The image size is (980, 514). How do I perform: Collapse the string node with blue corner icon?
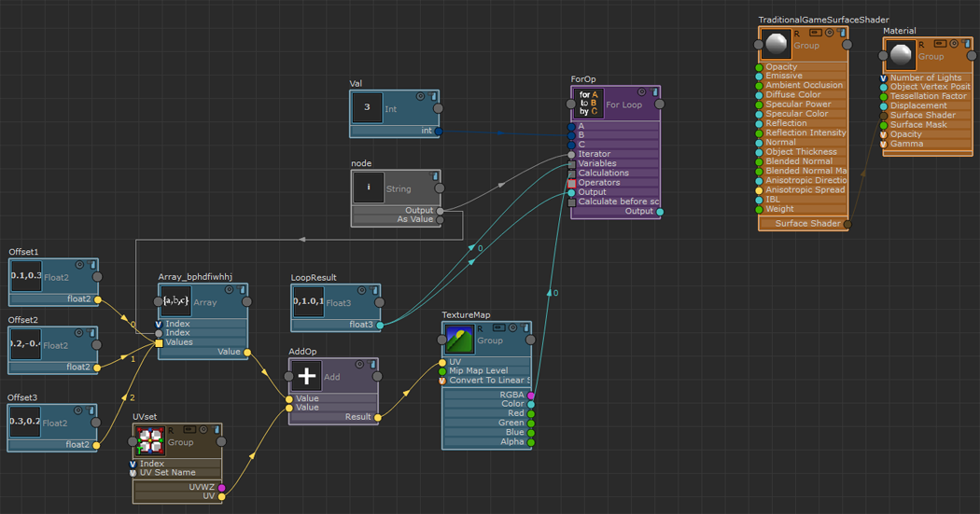tap(434, 176)
